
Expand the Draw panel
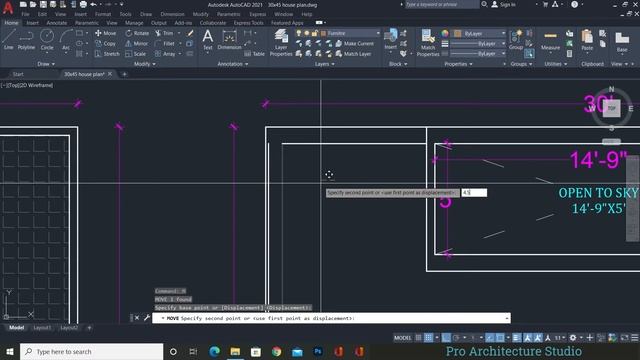pyautogui.click(x=46, y=64)
